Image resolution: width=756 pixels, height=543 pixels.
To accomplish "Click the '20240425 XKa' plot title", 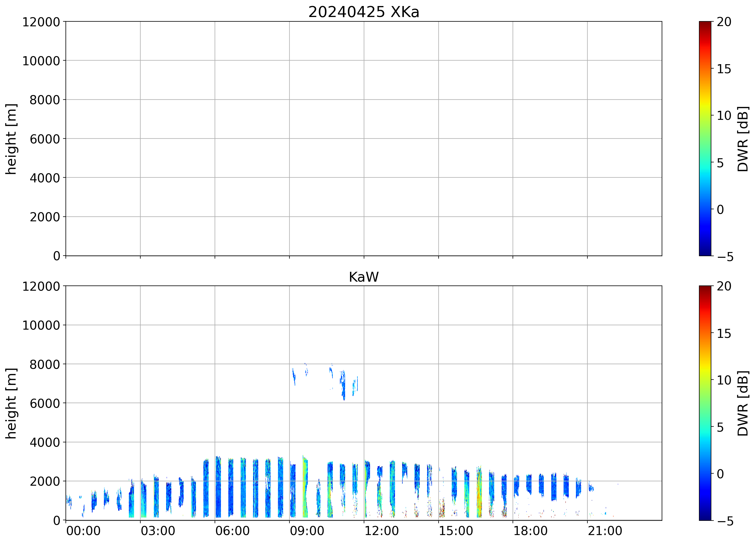I will click(x=363, y=12).
